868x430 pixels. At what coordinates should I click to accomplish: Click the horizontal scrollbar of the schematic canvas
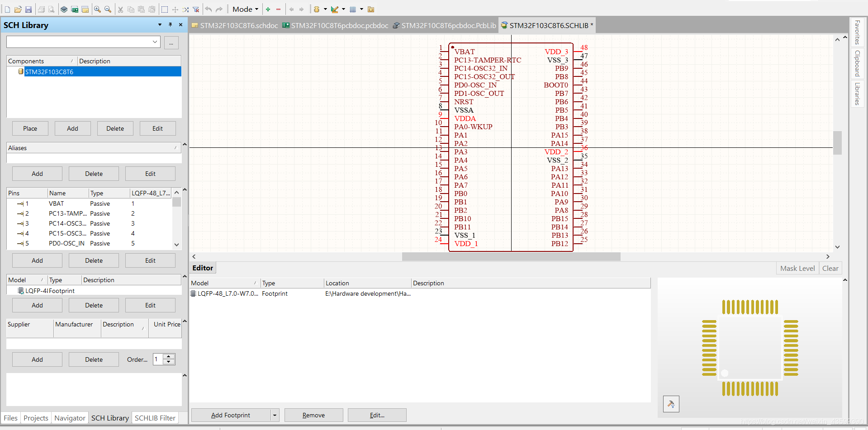click(511, 256)
